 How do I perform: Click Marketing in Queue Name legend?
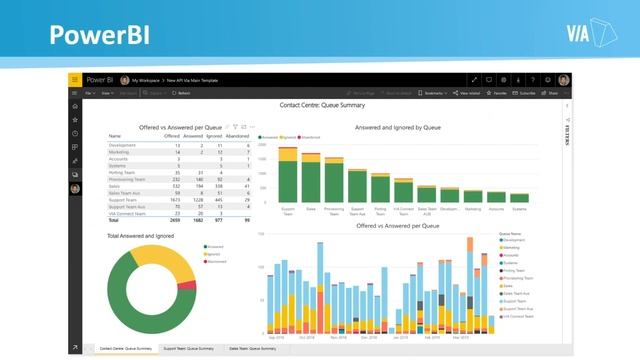(510, 247)
